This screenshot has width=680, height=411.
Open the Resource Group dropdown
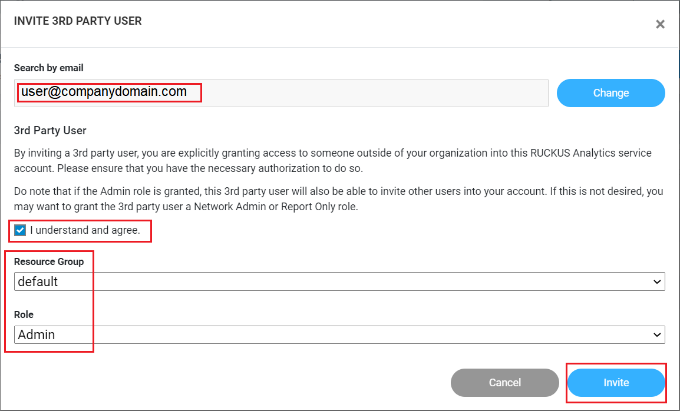tap(339, 282)
